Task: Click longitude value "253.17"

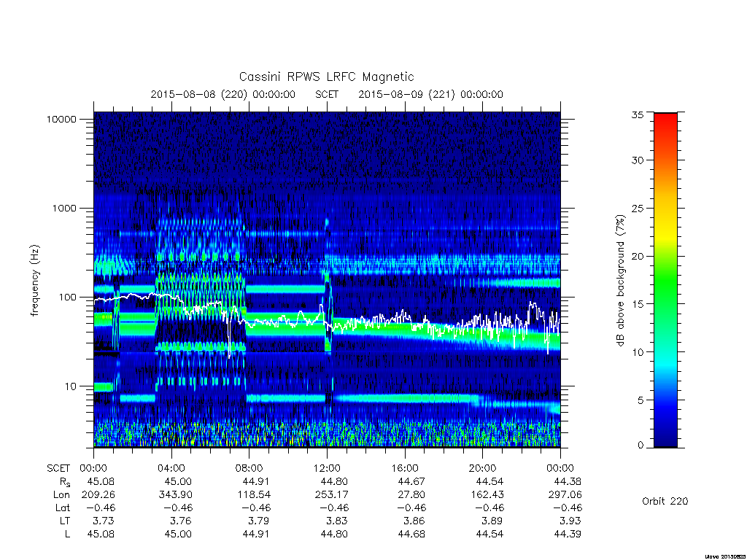Action: click(x=332, y=495)
